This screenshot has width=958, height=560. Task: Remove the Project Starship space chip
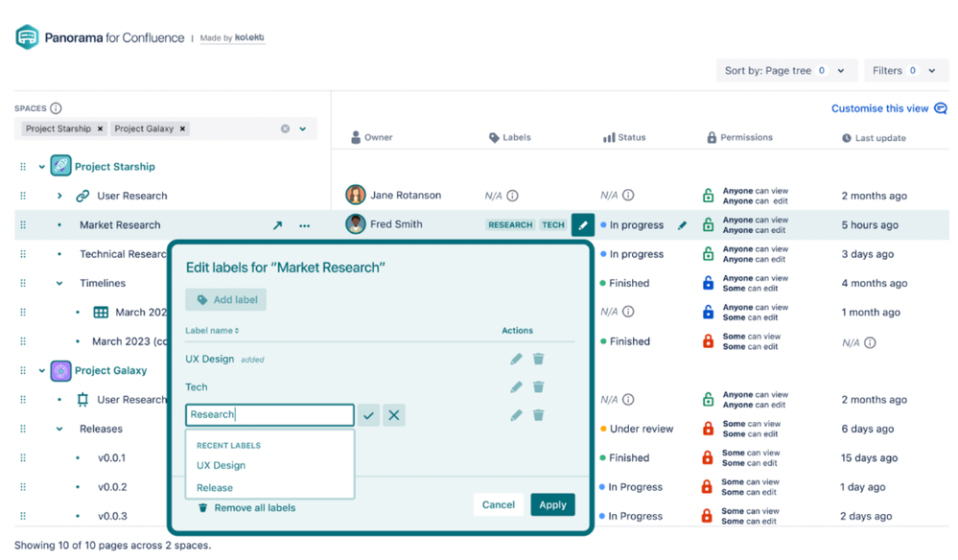[100, 128]
